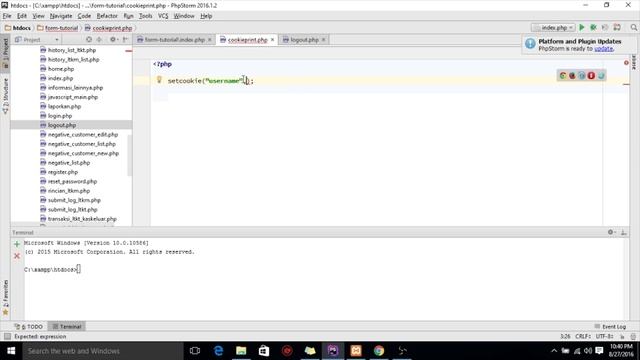Open the Event Log panel
This screenshot has height=360, width=640.
pos(610,327)
